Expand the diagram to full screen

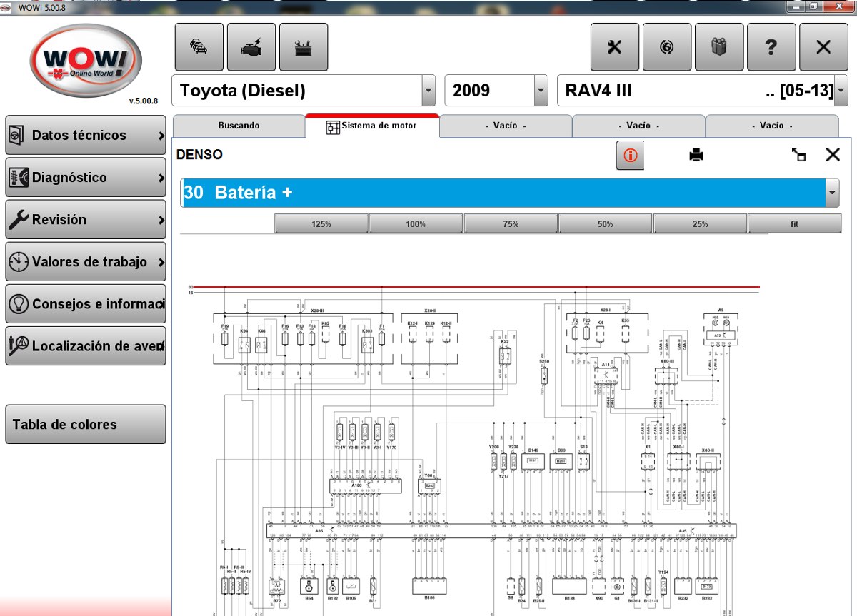click(798, 154)
